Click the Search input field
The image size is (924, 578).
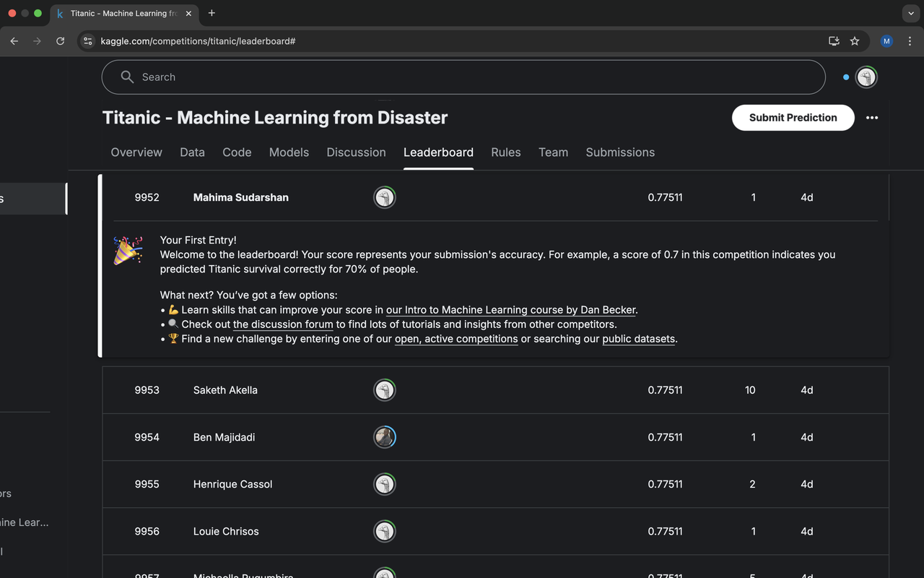(463, 77)
